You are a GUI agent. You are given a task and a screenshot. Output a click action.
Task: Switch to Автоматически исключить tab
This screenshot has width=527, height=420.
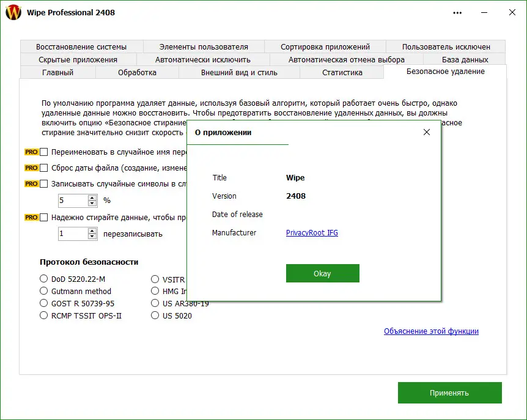(202, 59)
